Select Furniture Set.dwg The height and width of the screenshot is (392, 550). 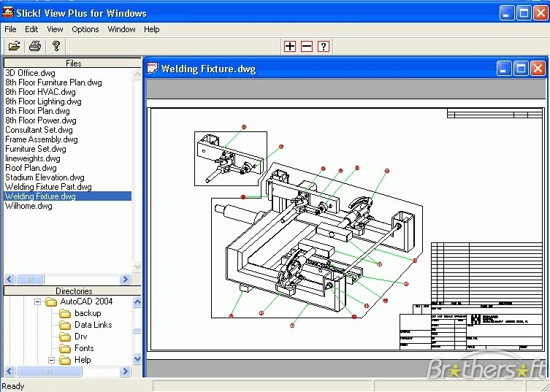pyautogui.click(x=36, y=149)
